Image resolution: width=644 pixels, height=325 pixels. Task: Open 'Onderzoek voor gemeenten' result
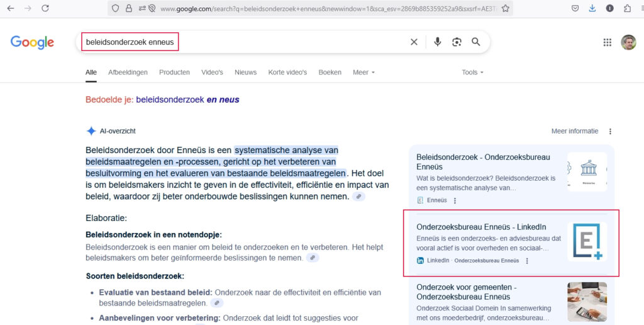(467, 292)
